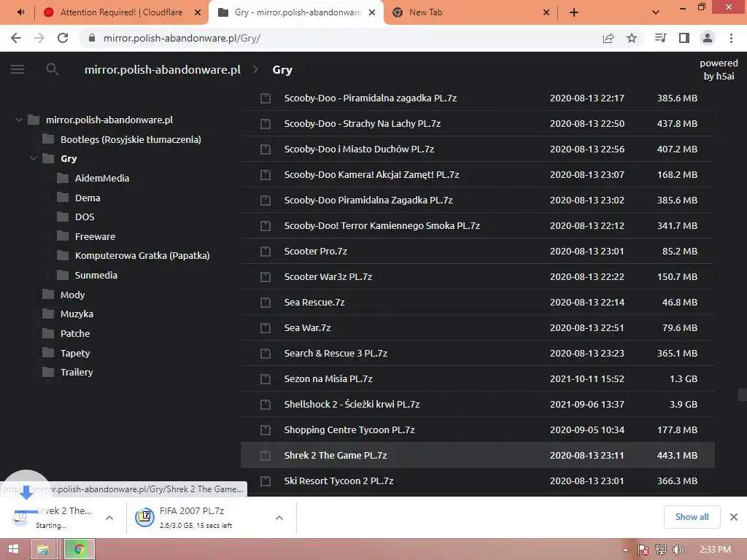Open the Mody folder in tree

tap(72, 295)
